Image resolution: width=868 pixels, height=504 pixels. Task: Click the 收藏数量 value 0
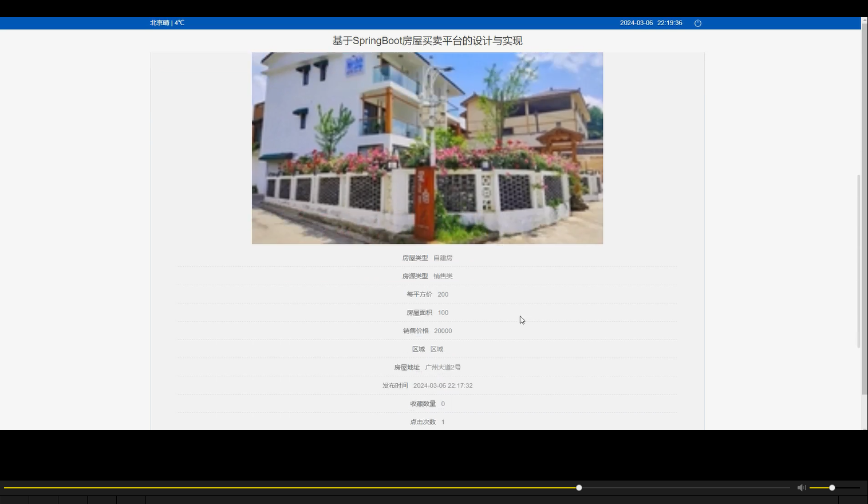[443, 404]
